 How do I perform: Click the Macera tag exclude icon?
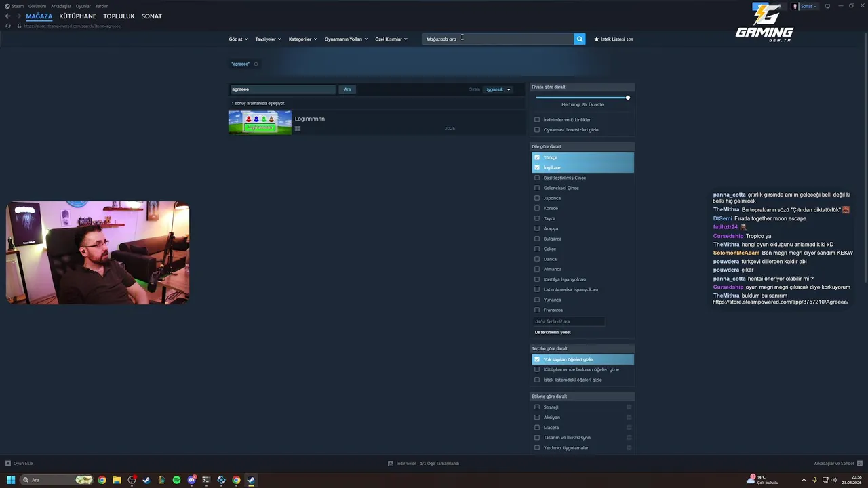629,428
